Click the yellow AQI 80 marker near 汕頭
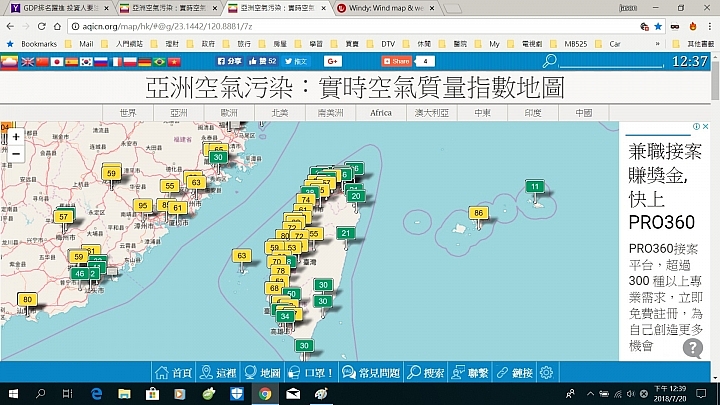The height and width of the screenshot is (405, 720). tap(28, 300)
